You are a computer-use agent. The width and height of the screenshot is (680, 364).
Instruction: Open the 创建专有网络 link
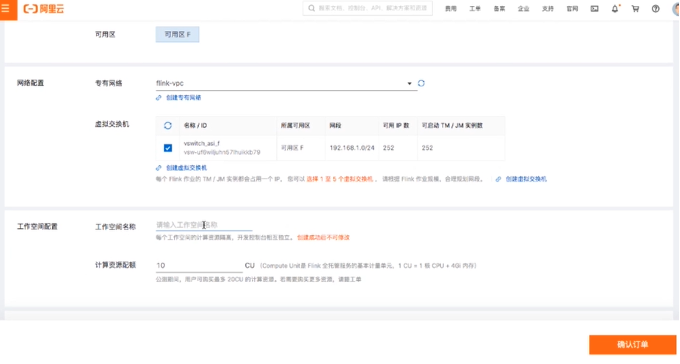point(183,98)
